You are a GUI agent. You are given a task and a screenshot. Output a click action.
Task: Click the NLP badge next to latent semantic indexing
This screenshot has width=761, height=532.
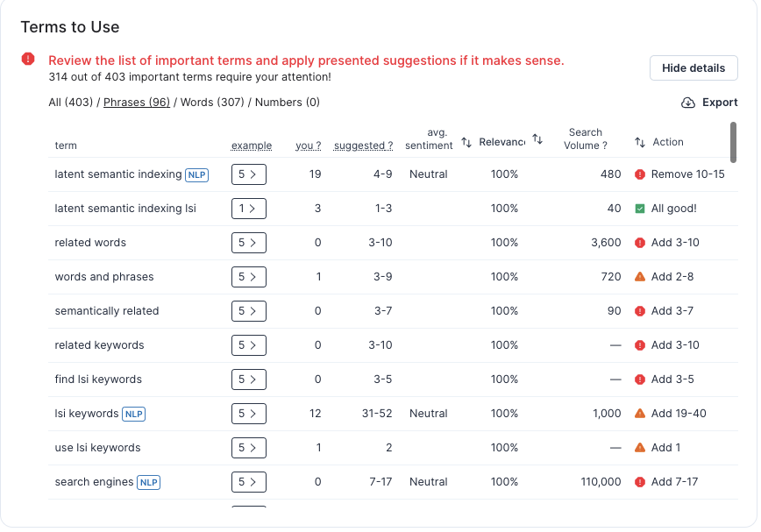[x=196, y=174]
